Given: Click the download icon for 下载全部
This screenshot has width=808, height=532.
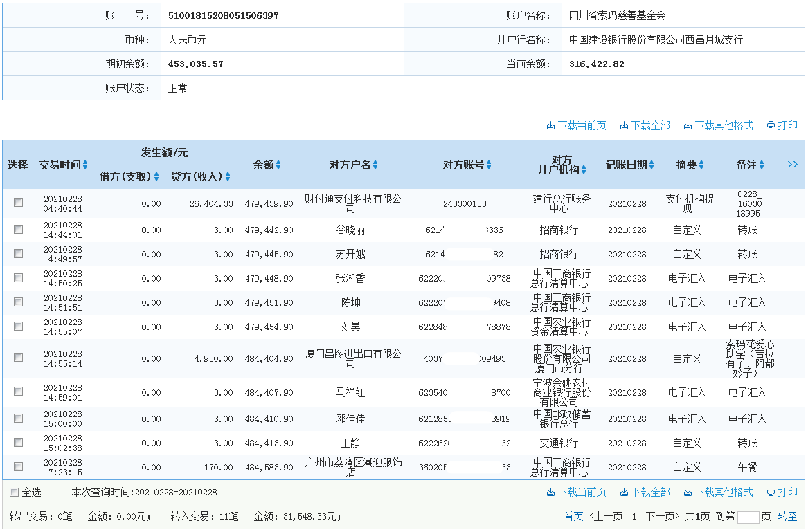Looking at the screenshot, I should pyautogui.click(x=624, y=125).
